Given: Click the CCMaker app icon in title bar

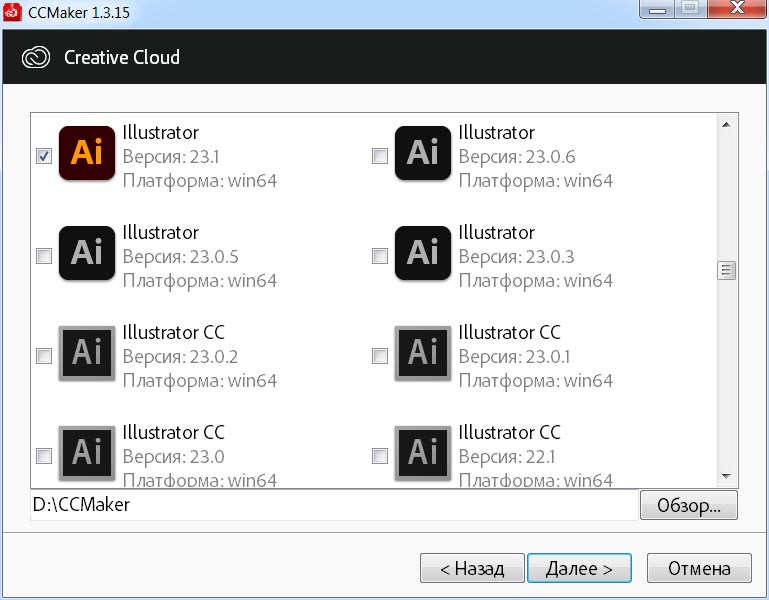Looking at the screenshot, I should pyautogui.click(x=12, y=12).
